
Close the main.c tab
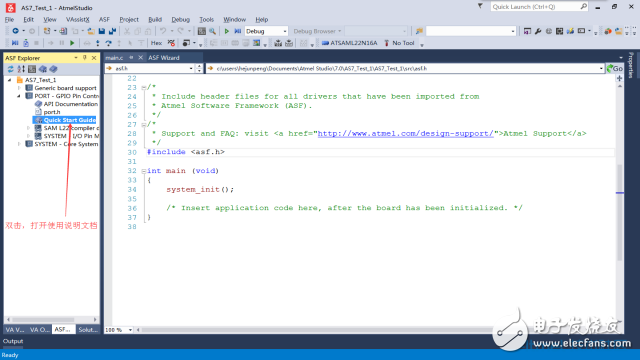[x=140, y=58]
